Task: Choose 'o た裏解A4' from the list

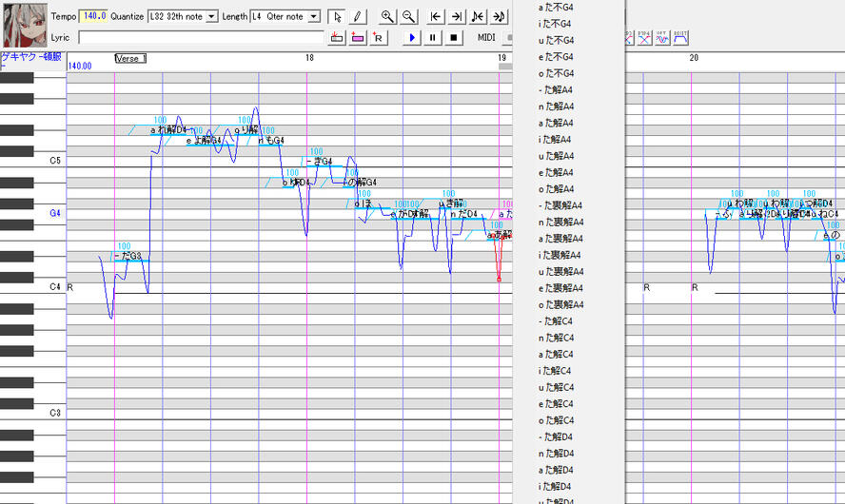Action: click(561, 304)
